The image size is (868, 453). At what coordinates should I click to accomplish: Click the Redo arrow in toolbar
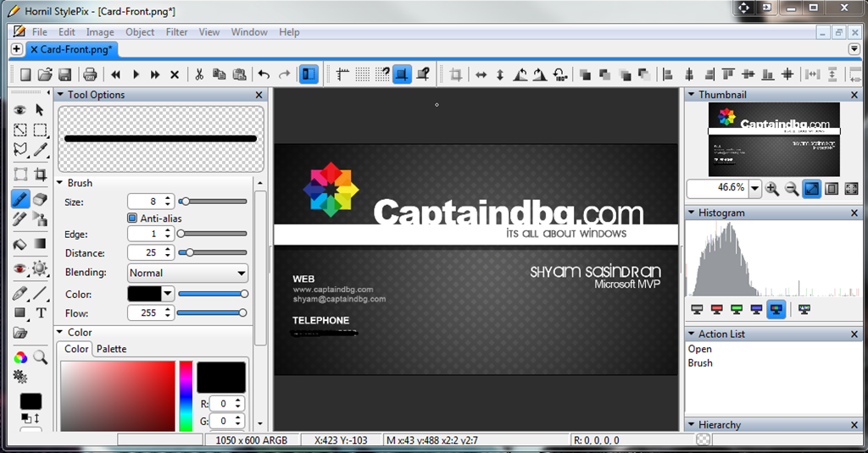[285, 75]
